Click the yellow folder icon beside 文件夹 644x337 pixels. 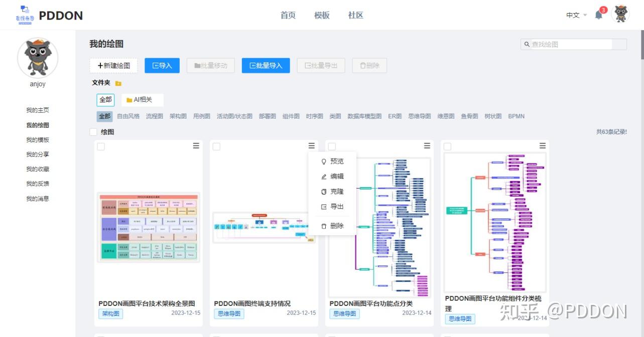117,82
